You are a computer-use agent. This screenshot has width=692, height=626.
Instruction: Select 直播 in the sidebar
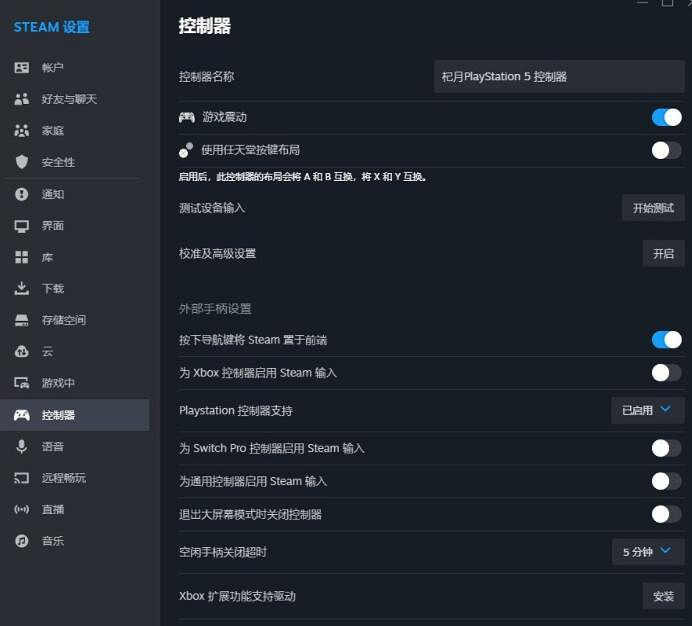pyautogui.click(x=53, y=509)
